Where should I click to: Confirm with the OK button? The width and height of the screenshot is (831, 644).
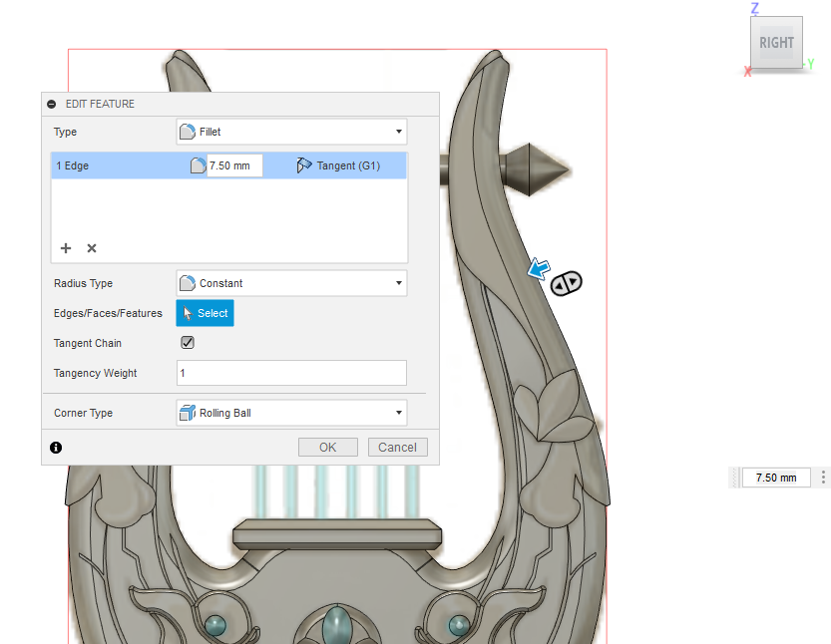point(328,448)
